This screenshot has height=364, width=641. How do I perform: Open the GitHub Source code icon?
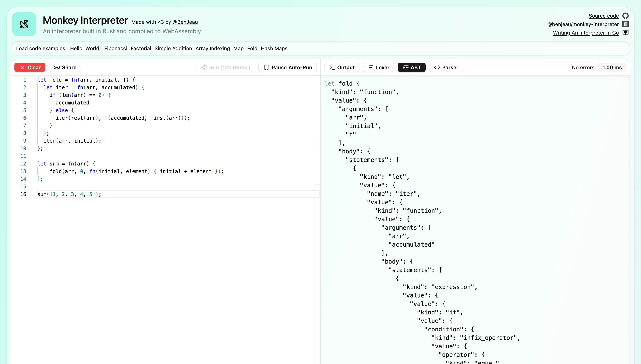coord(626,15)
